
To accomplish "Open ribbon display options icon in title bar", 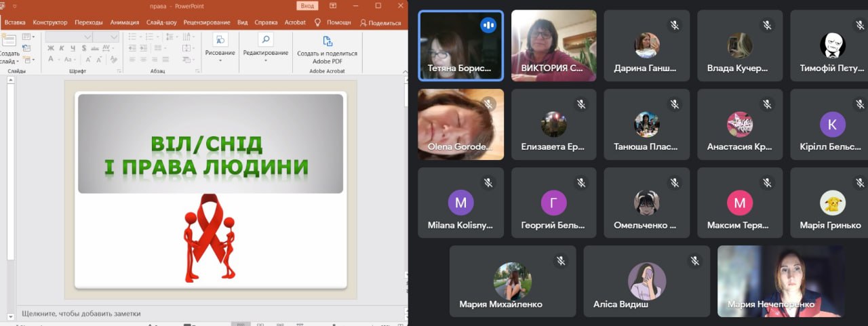I will (x=333, y=6).
